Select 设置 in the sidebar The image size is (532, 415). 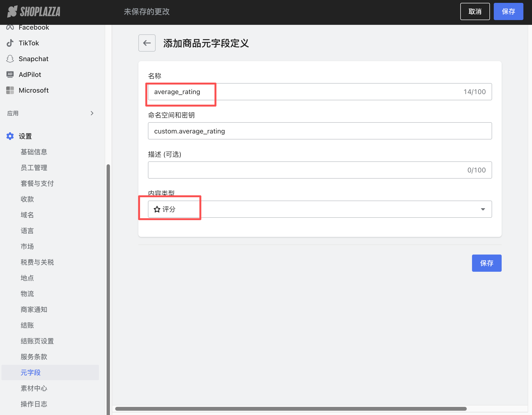25,136
